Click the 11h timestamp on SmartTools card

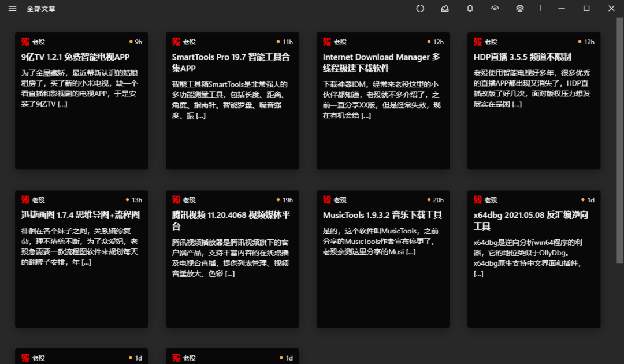click(x=288, y=42)
